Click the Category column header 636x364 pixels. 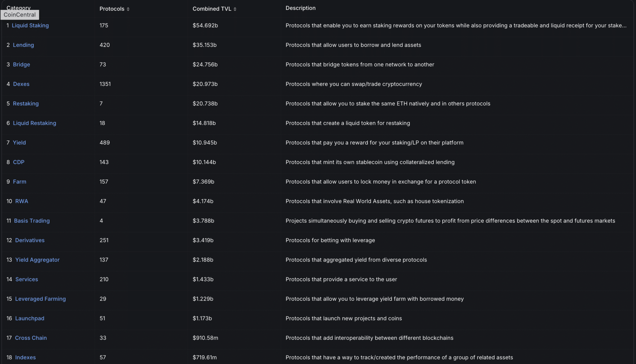(x=18, y=8)
